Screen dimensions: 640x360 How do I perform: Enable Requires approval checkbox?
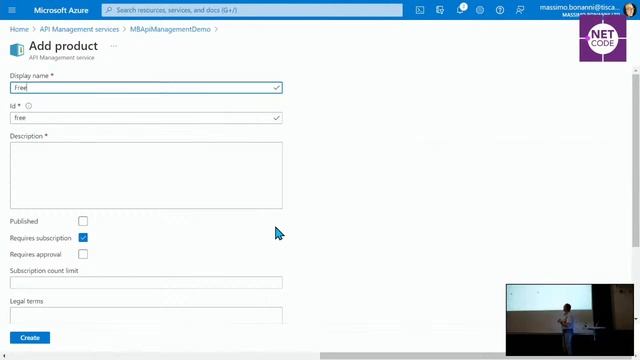click(x=83, y=254)
